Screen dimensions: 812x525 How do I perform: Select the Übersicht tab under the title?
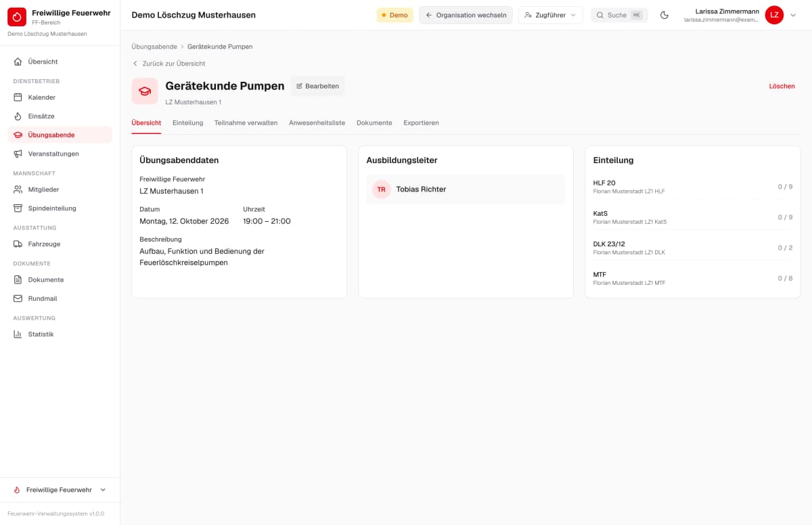coord(146,123)
